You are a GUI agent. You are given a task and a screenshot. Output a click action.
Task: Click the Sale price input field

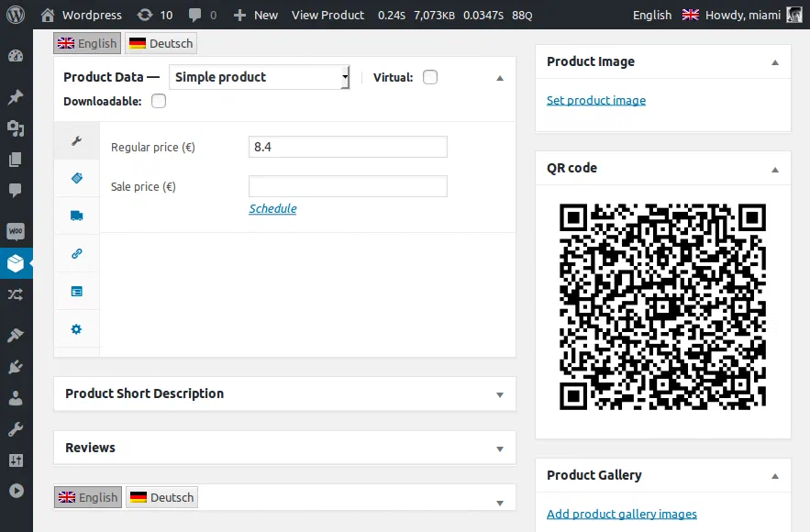348,186
